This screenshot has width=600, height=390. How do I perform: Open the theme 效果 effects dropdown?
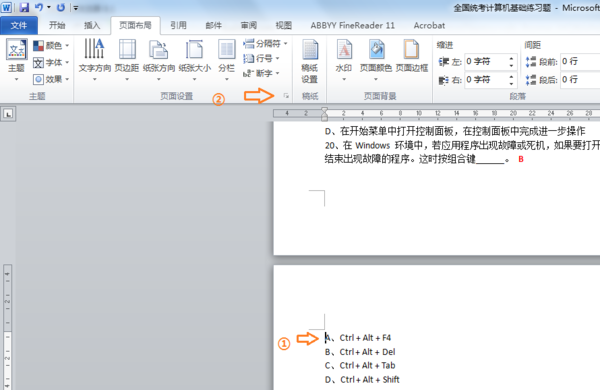pyautogui.click(x=51, y=79)
